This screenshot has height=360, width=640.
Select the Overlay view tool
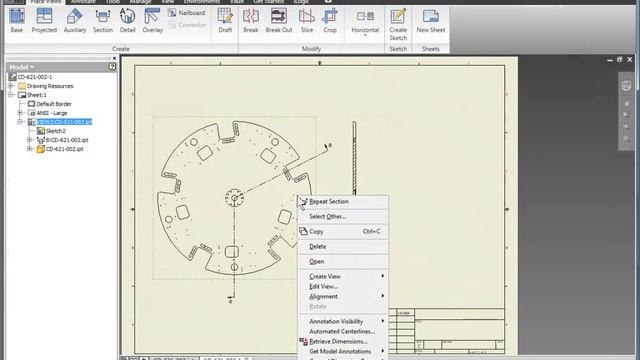(152, 20)
